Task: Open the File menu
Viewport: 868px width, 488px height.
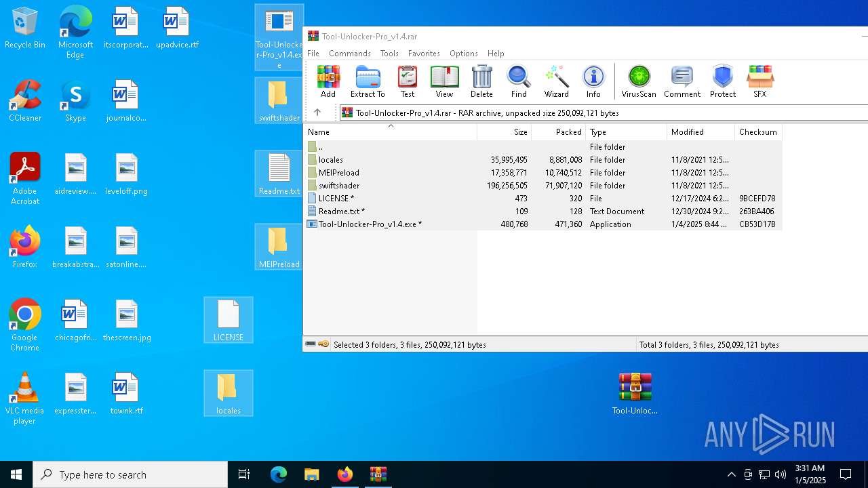Action: (313, 54)
